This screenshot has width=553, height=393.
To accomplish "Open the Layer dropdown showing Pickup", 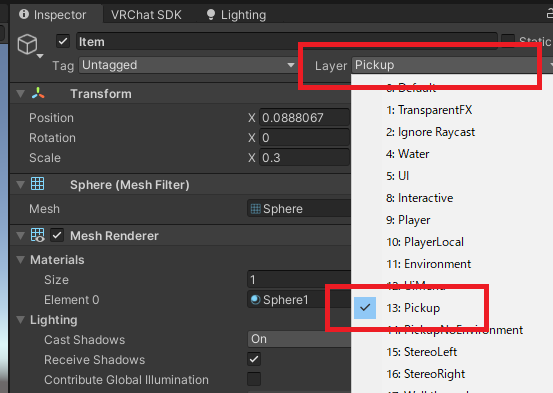I will click(x=452, y=65).
